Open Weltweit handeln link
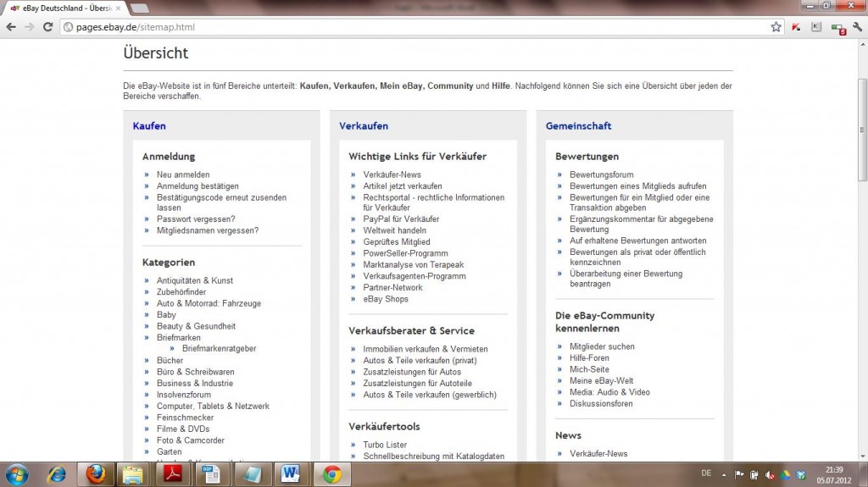 point(395,230)
